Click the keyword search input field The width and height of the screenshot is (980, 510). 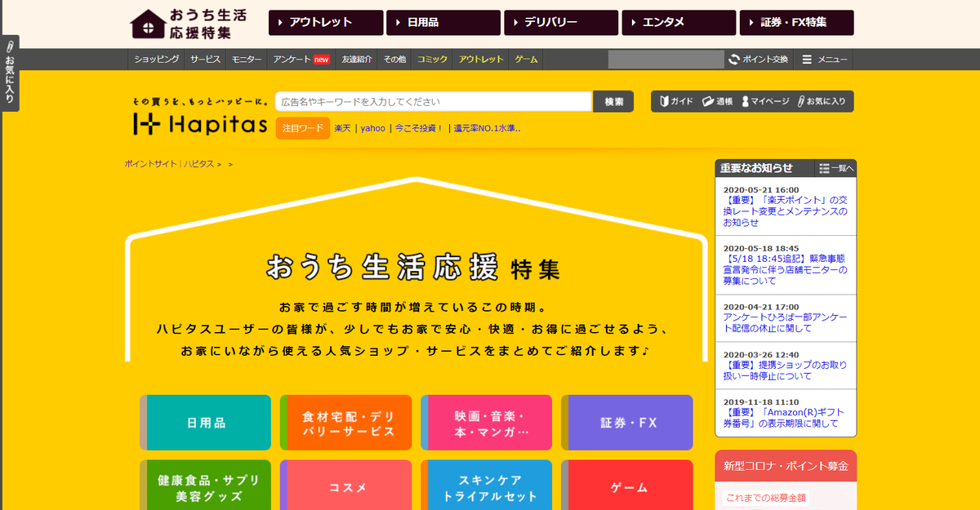click(434, 102)
